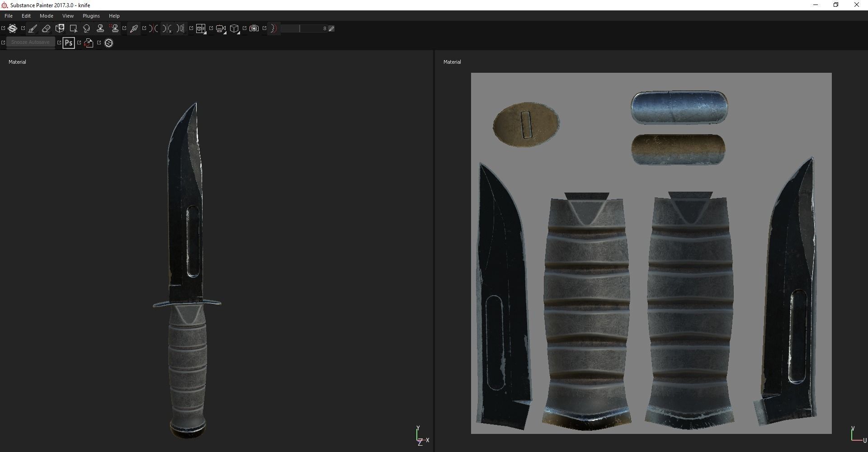The height and width of the screenshot is (452, 868).
Task: Open the Material channel dropdown in 2D viewport
Action: [x=452, y=62]
